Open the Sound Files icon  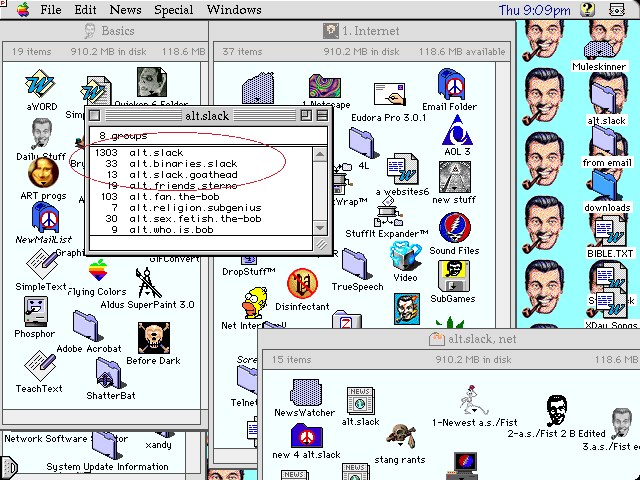(455, 228)
